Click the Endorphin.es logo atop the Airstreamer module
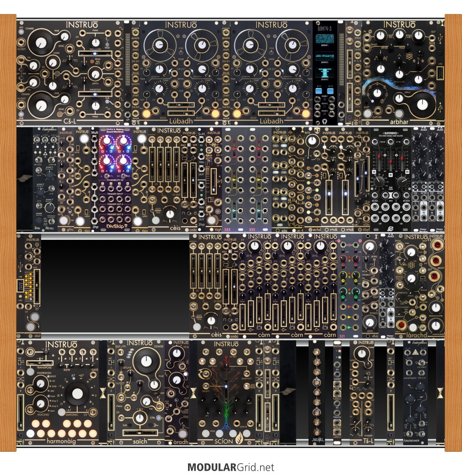The height and width of the screenshot is (476, 462). point(419,343)
